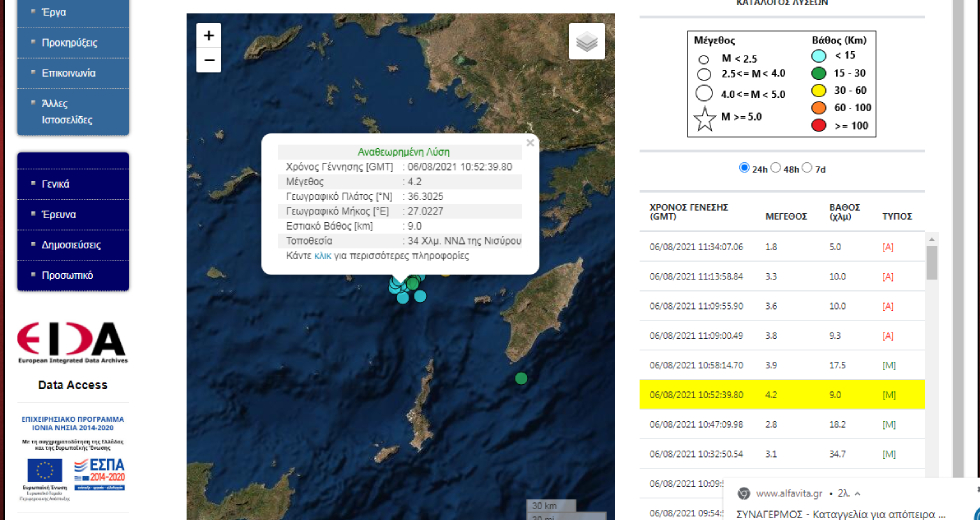Click the orange '60 - 100' depth legend swatch

[x=819, y=108]
